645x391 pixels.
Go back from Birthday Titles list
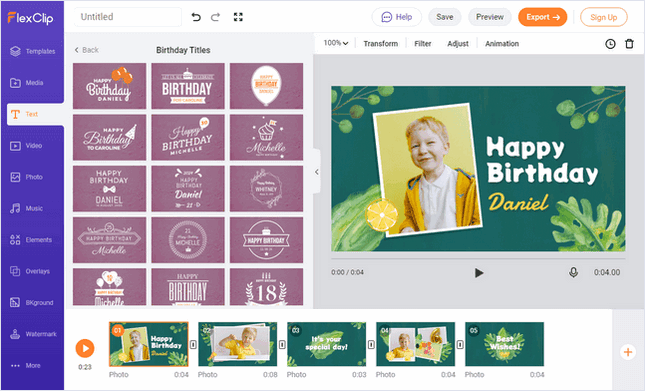[x=86, y=50]
